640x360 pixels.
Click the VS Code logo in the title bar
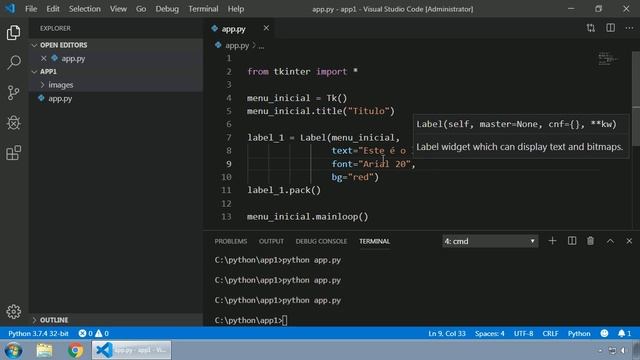tap(10, 9)
